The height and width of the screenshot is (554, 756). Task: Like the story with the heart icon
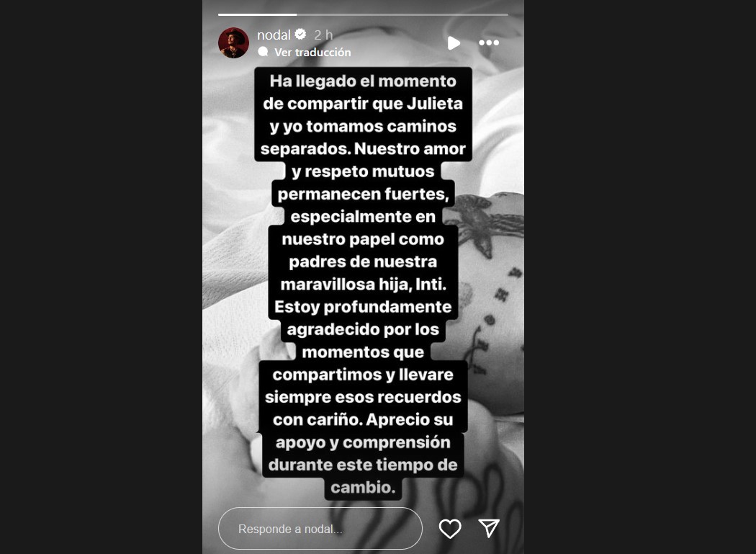[450, 529]
